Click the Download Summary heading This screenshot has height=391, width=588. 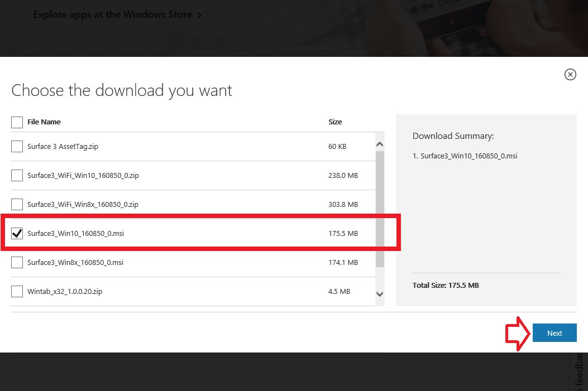coord(453,136)
